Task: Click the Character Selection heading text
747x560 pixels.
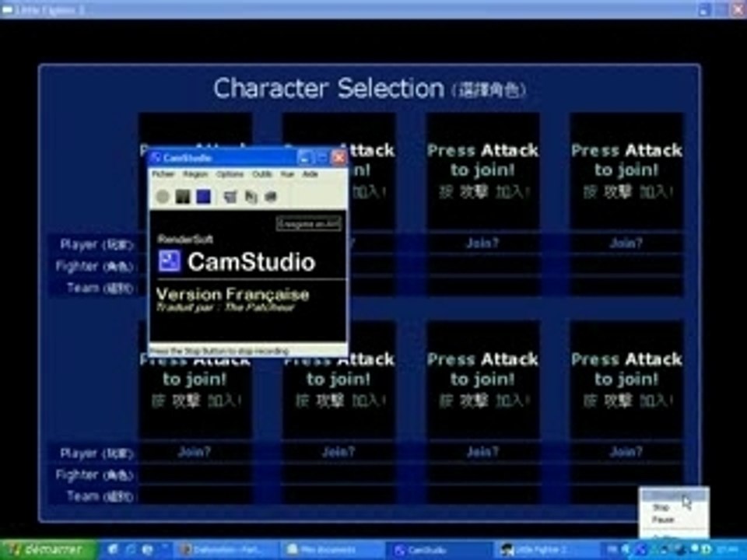Action: (328, 88)
